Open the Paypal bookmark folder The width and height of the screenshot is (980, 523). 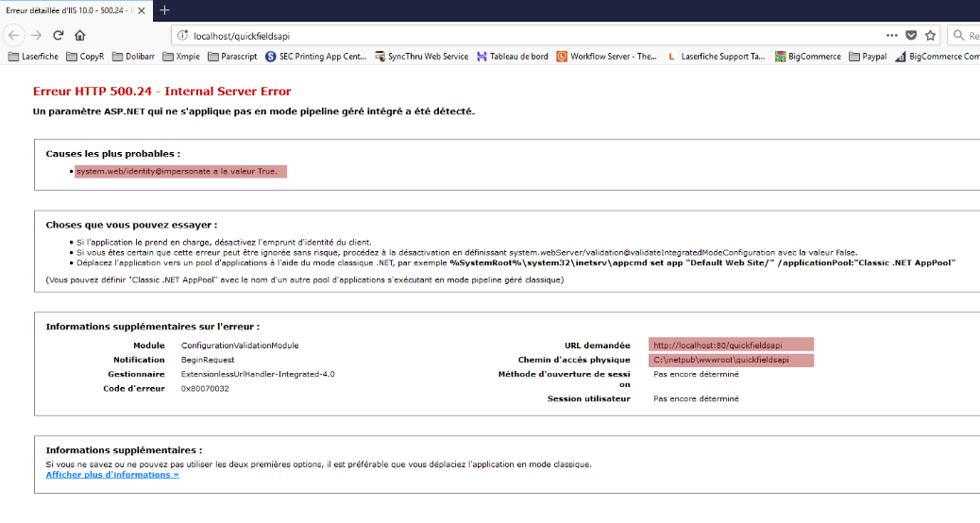[868, 57]
